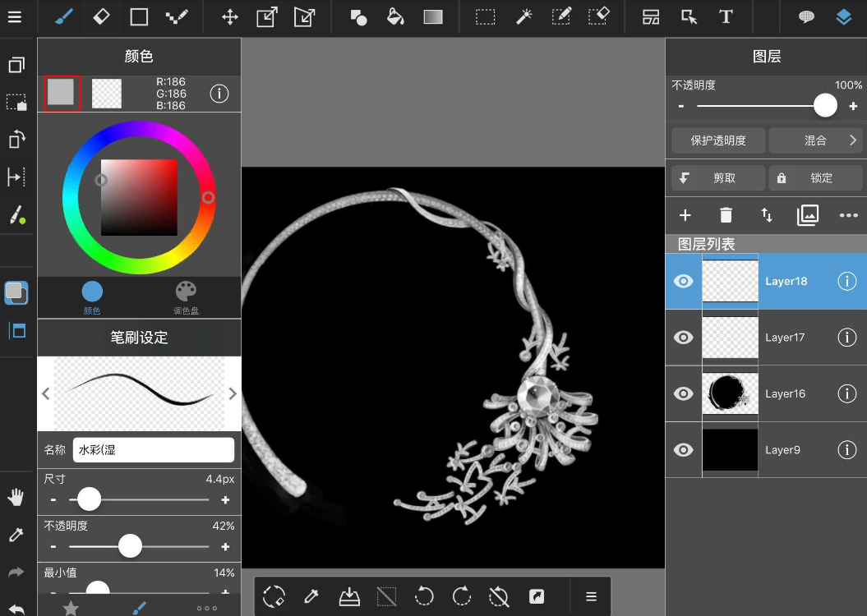Delete layer using the trash icon
This screenshot has width=867, height=616.
pos(726,215)
